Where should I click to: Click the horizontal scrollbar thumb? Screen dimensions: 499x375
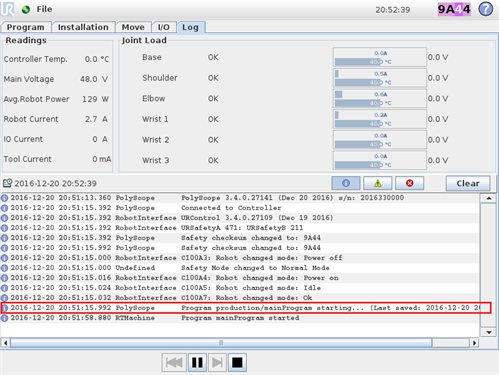pyautogui.click(x=221, y=343)
